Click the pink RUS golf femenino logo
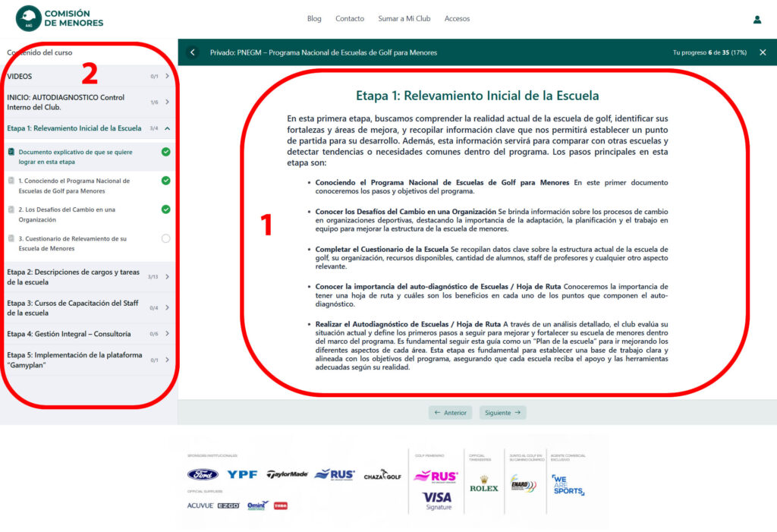Image resolution: width=777 pixels, height=532 pixels. tap(436, 477)
